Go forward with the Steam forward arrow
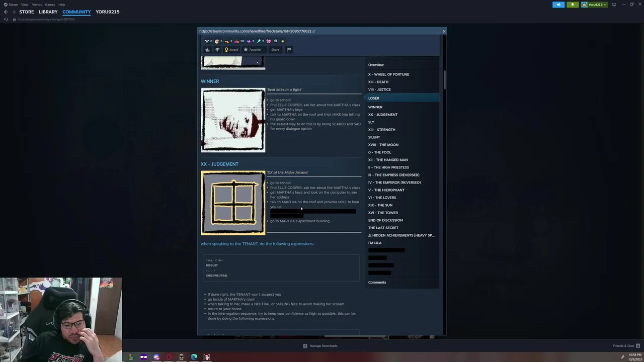This screenshot has height=362, width=644. tap(13, 12)
